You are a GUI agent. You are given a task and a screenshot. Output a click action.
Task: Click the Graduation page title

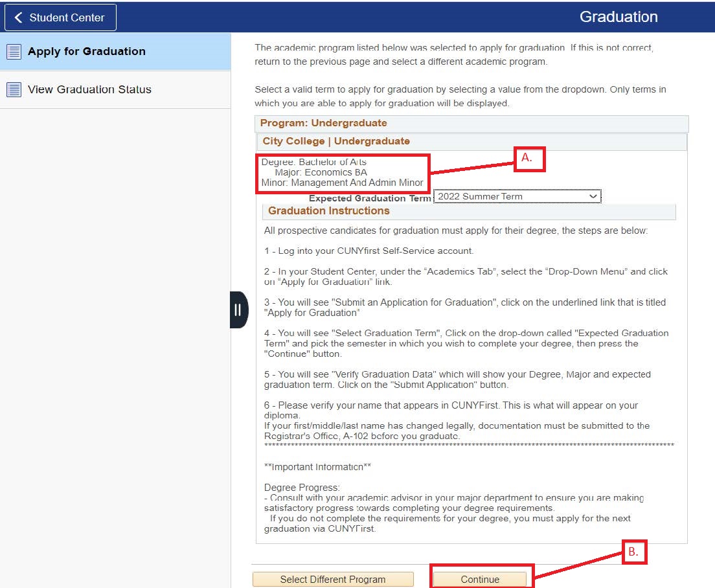pyautogui.click(x=618, y=17)
